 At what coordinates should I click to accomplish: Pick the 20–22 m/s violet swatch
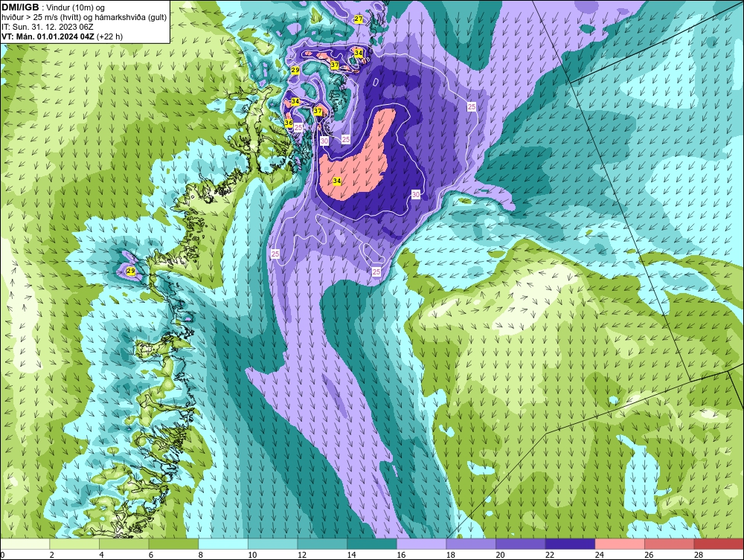(x=521, y=544)
